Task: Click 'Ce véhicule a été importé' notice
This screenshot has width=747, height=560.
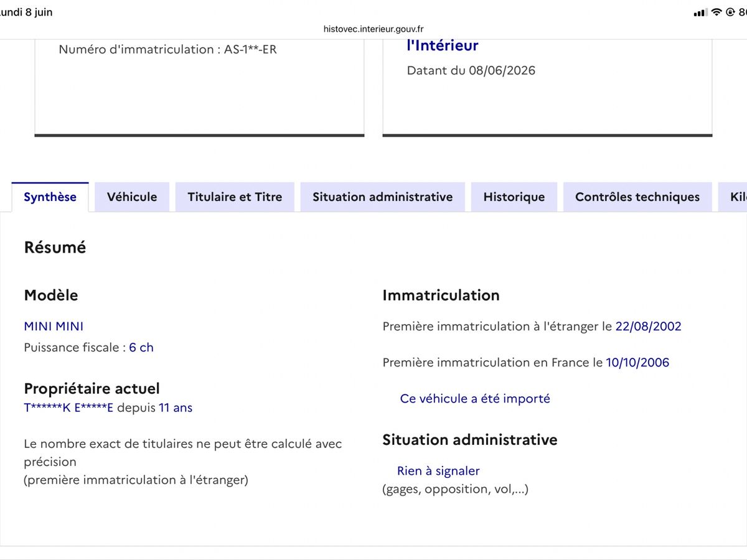Action: (x=475, y=399)
